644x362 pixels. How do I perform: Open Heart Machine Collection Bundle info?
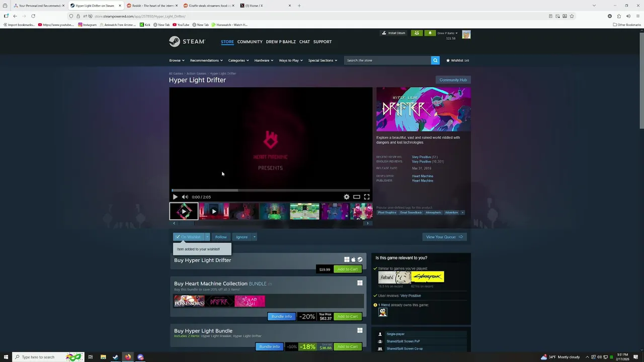pyautogui.click(x=282, y=316)
